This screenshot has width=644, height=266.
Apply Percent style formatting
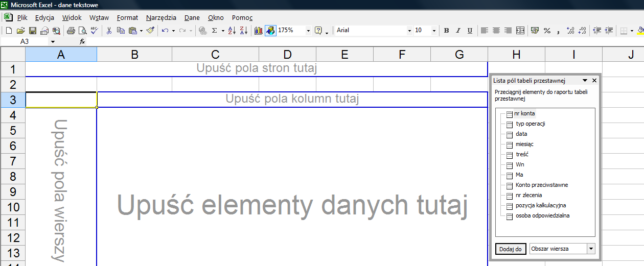click(x=547, y=31)
